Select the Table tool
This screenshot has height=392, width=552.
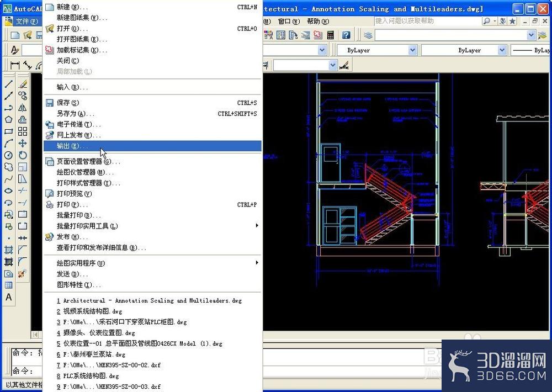tap(8, 285)
